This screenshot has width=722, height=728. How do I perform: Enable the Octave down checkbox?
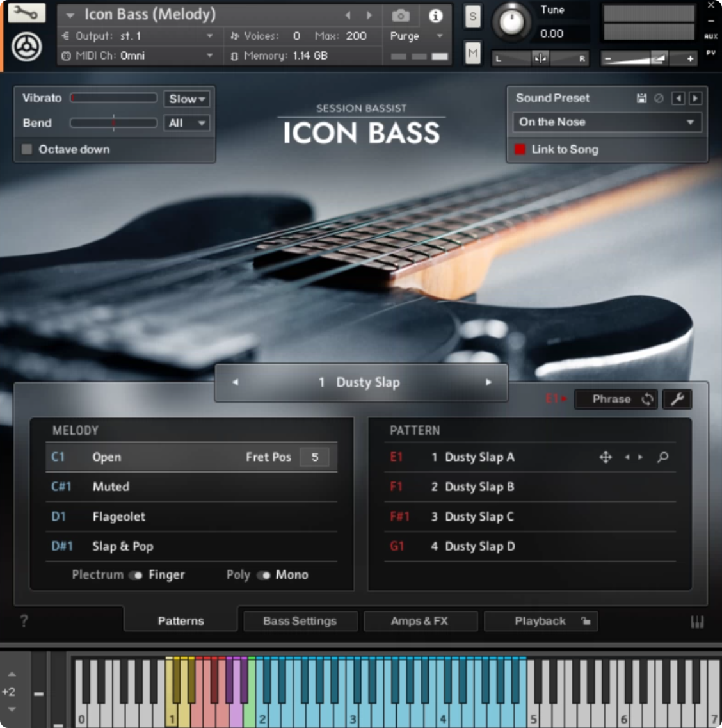[x=27, y=149]
